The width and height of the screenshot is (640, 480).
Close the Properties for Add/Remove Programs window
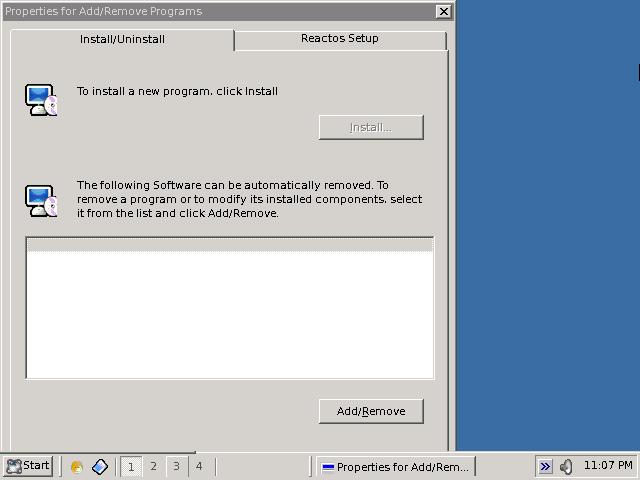[443, 11]
